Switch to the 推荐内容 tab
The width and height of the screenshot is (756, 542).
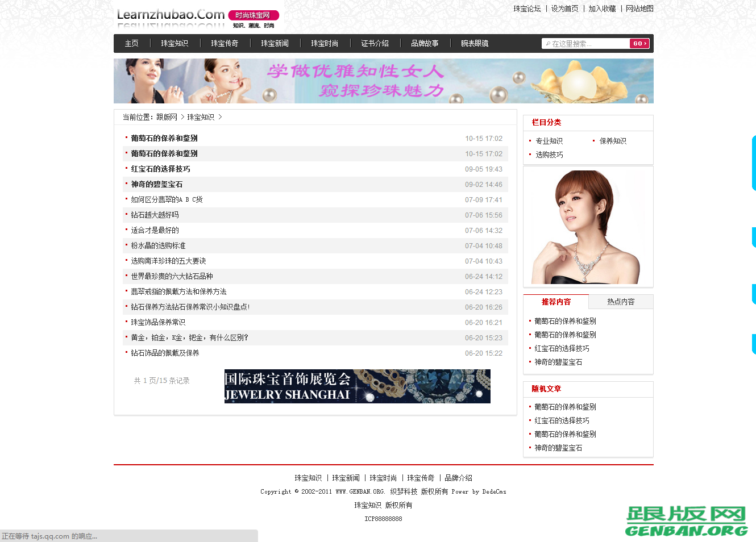coord(556,302)
